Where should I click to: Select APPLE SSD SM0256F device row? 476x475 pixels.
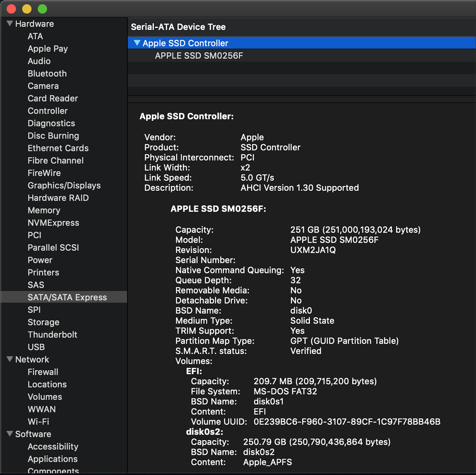(x=199, y=56)
